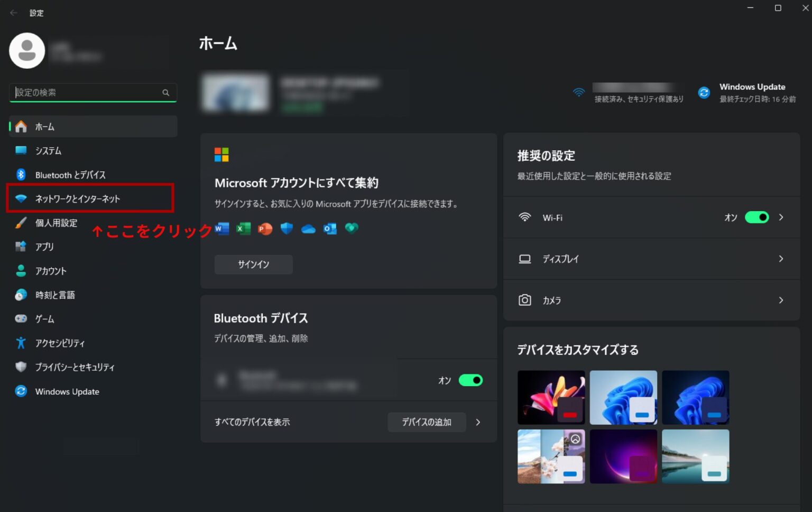Click the アクセシビリティ person icon
This screenshot has height=512, width=812.
tap(21, 343)
